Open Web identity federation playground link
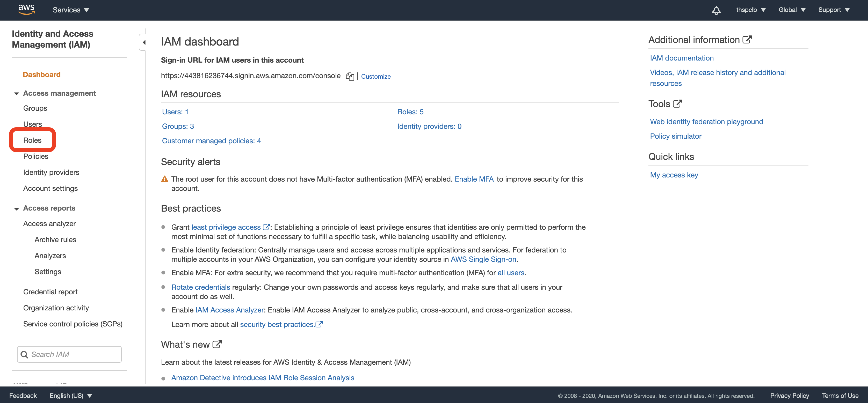This screenshot has width=868, height=403. pyautogui.click(x=706, y=122)
